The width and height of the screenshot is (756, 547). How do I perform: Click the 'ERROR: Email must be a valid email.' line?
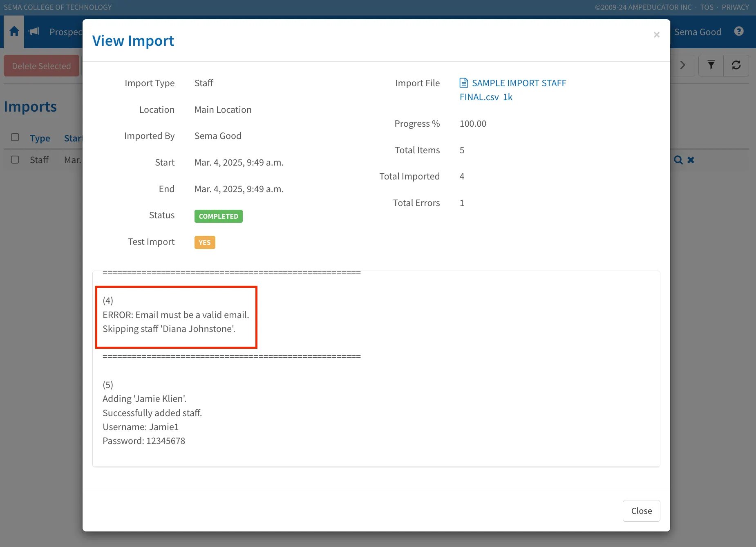176,315
